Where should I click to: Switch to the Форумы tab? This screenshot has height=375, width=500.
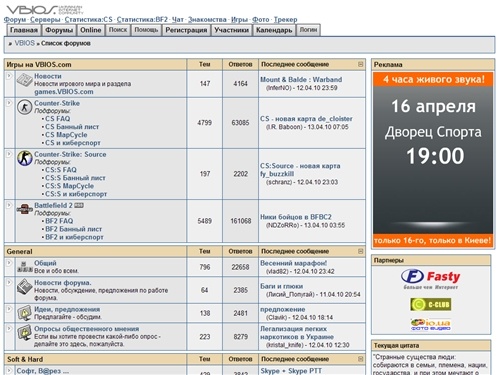[59, 30]
